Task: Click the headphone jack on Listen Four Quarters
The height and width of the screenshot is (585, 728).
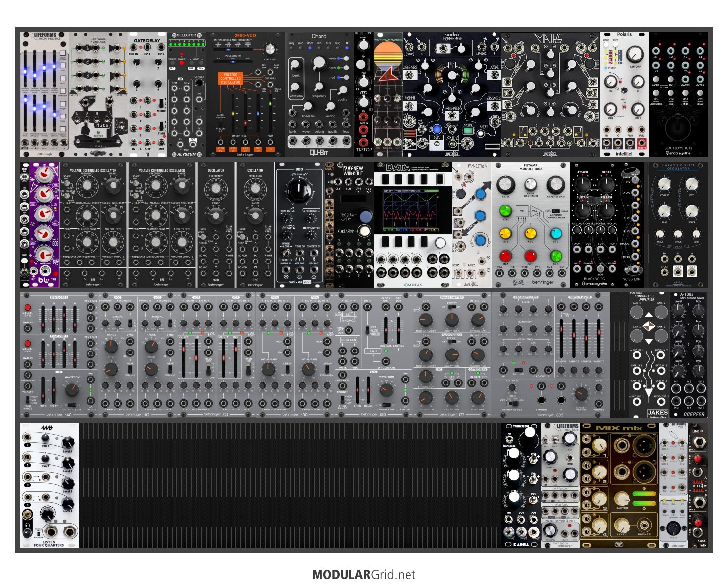Action: [29, 515]
